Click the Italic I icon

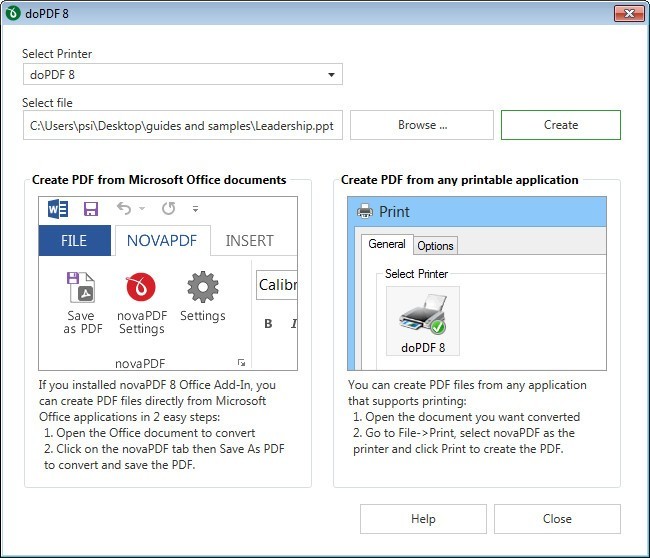click(294, 323)
